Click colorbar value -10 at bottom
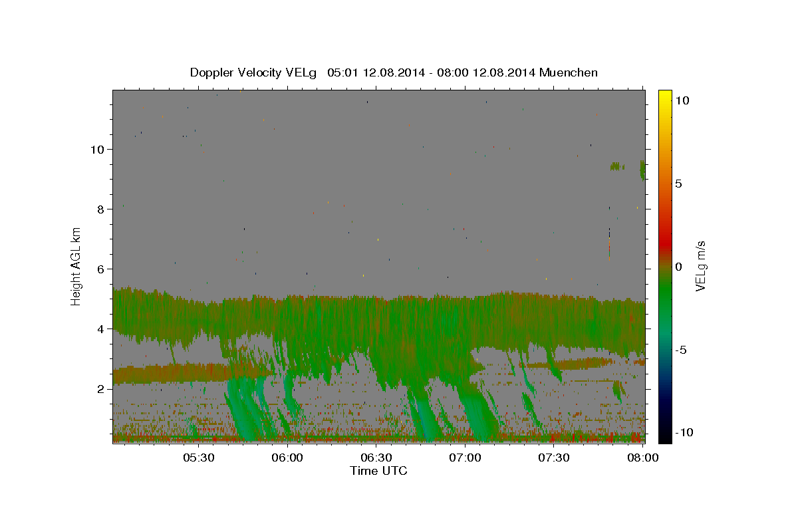This screenshot has height=532, width=798. (x=684, y=432)
